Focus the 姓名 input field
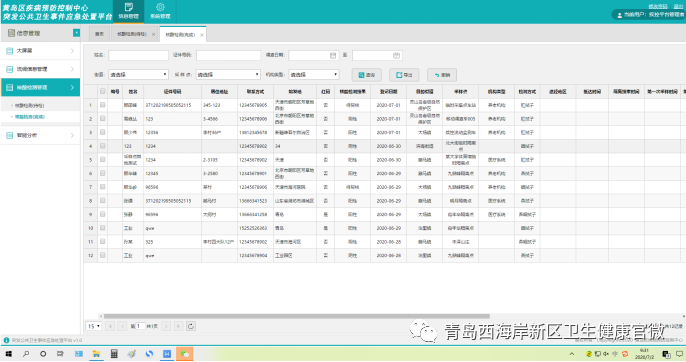686x362 pixels. tap(138, 56)
